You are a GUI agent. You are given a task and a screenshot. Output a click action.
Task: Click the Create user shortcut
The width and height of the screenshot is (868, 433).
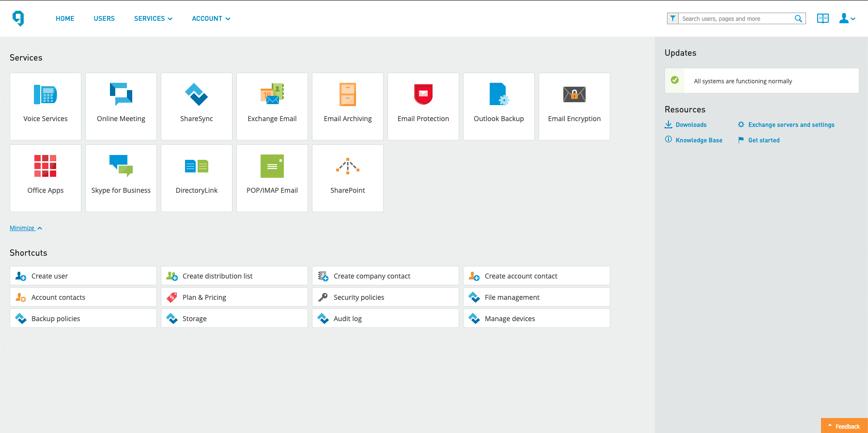click(83, 276)
